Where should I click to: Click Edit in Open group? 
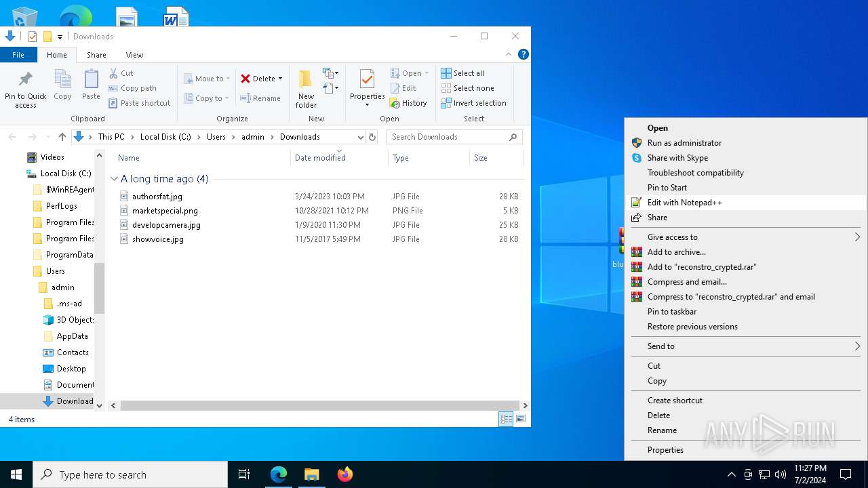click(x=403, y=88)
